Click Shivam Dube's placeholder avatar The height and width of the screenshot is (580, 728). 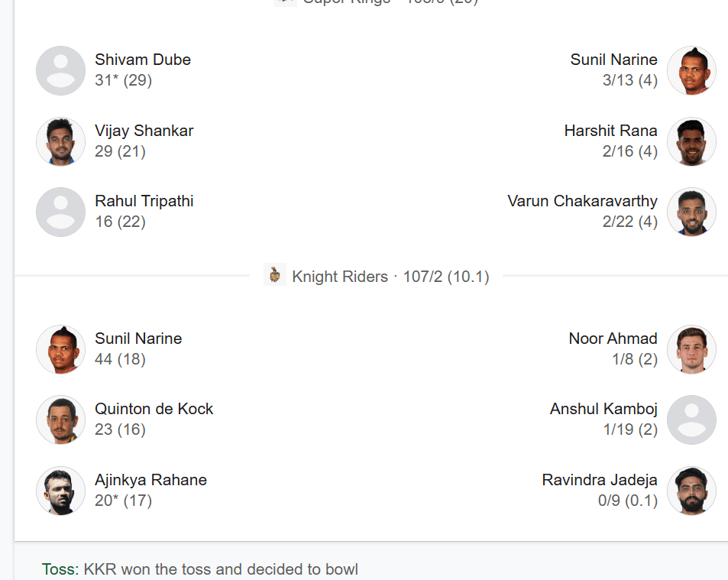(x=60, y=70)
